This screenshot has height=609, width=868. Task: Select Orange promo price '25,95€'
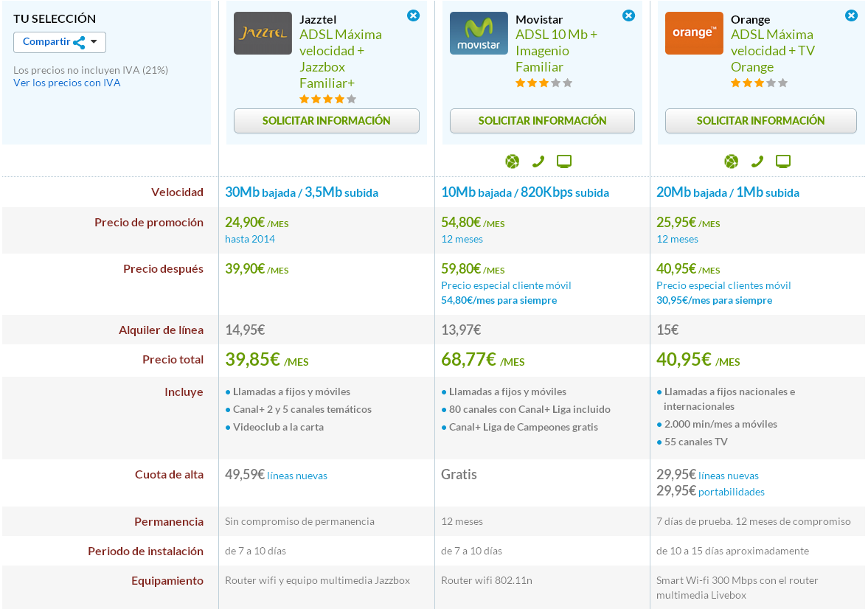click(676, 223)
